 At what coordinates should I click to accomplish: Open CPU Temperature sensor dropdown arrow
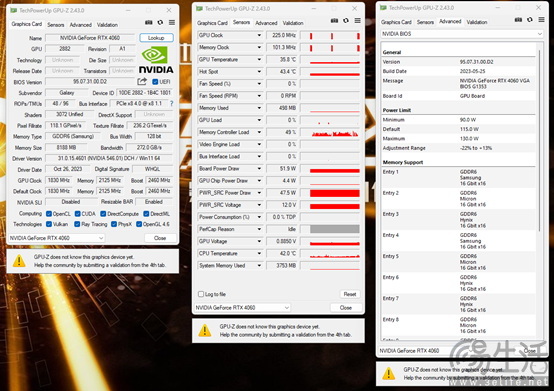259,254
